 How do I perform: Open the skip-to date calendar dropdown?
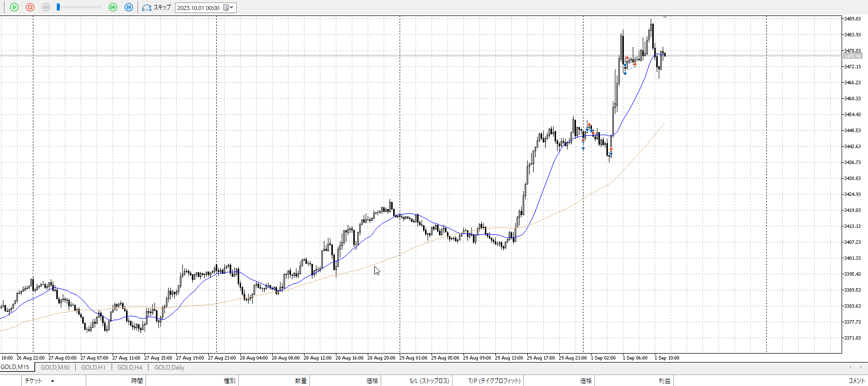[x=229, y=8]
